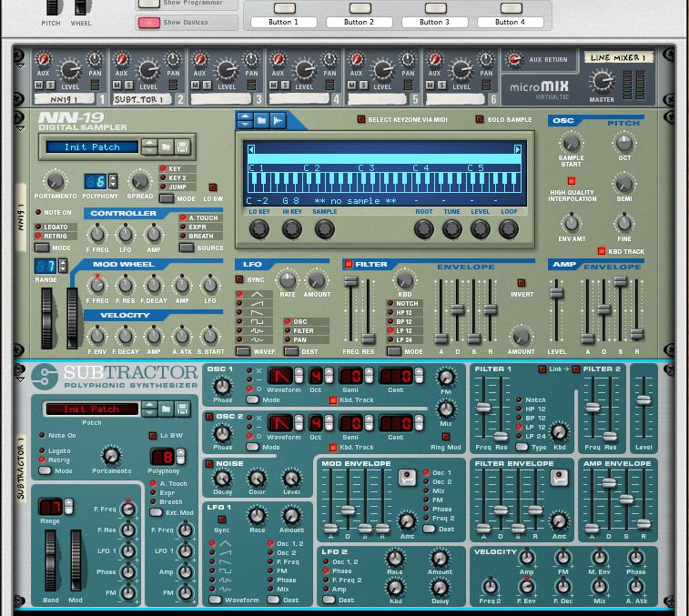This screenshot has width=689, height=616.
Task: Click the NN-19 PORTAMENTO knob
Action: pos(56,180)
